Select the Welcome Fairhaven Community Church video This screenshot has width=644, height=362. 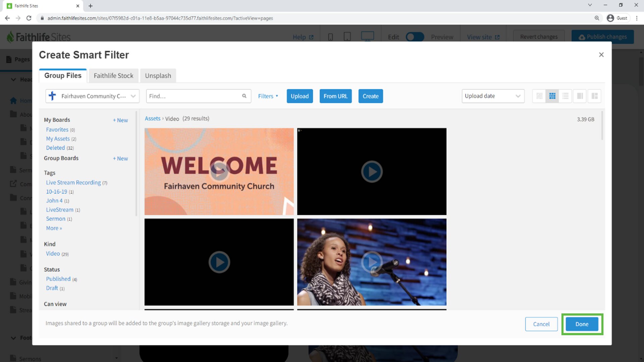(219, 172)
